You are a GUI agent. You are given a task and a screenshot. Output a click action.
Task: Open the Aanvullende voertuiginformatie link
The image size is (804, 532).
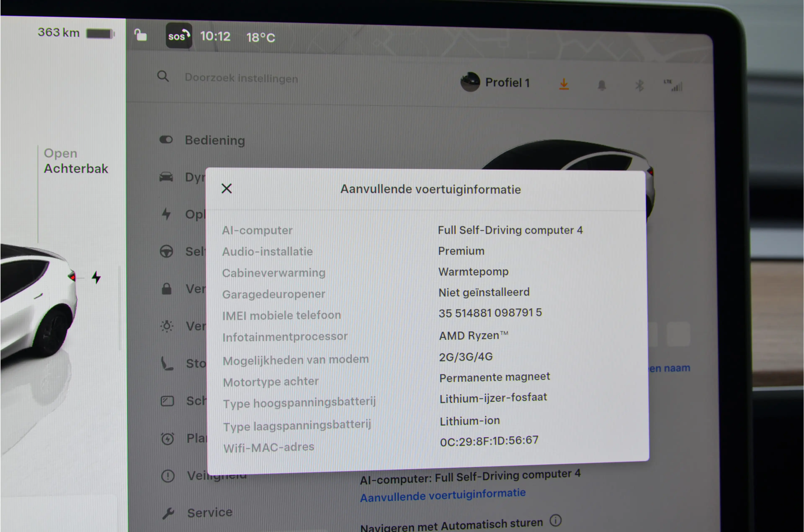tap(443, 495)
